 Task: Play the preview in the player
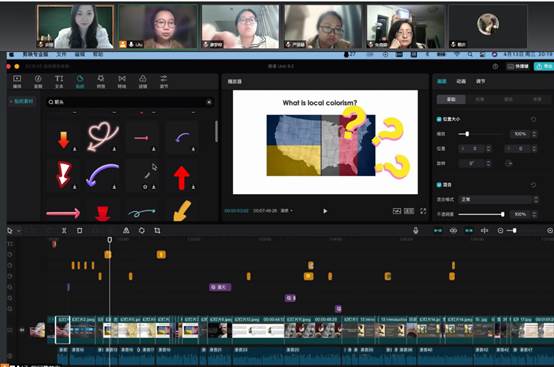pyautogui.click(x=325, y=211)
